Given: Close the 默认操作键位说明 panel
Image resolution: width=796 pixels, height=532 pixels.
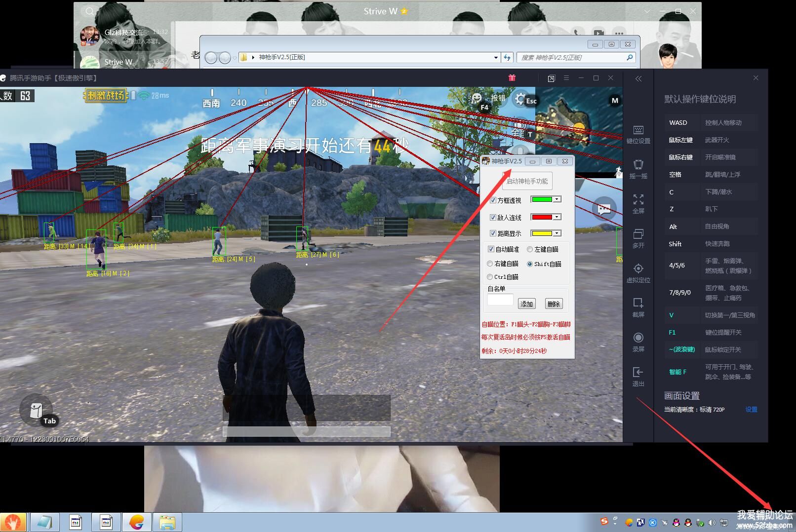Looking at the screenshot, I should click(756, 78).
